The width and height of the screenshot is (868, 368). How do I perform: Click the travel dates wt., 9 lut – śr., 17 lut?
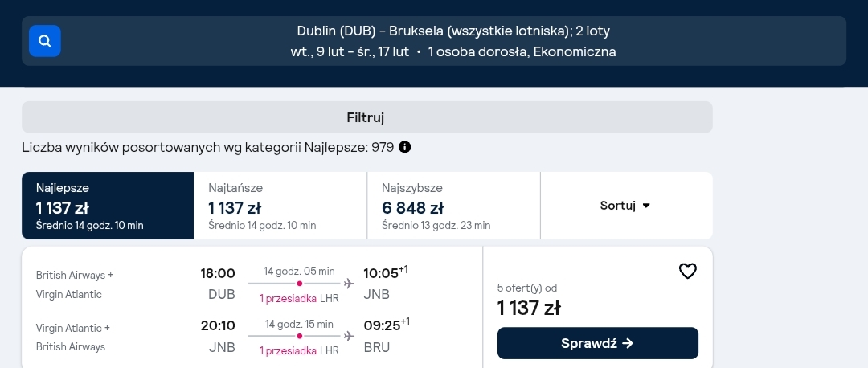pyautogui.click(x=350, y=52)
